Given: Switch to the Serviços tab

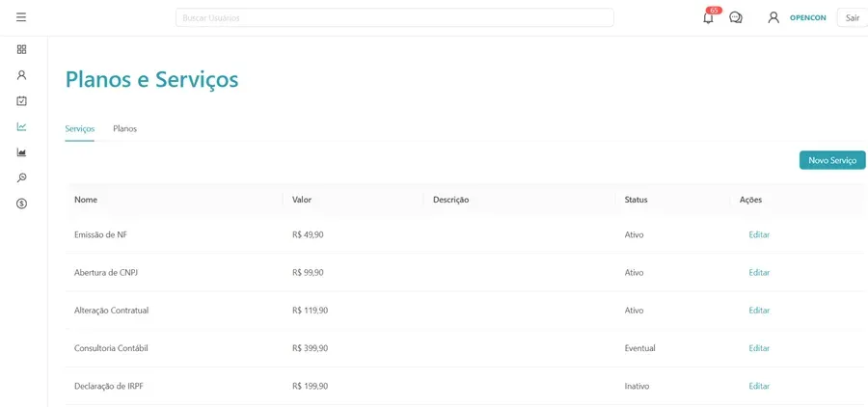Looking at the screenshot, I should [80, 129].
